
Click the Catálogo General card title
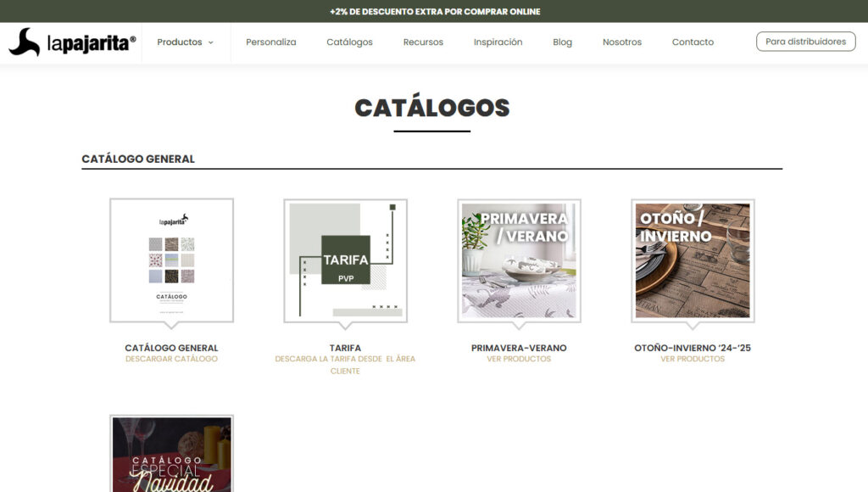(x=171, y=348)
